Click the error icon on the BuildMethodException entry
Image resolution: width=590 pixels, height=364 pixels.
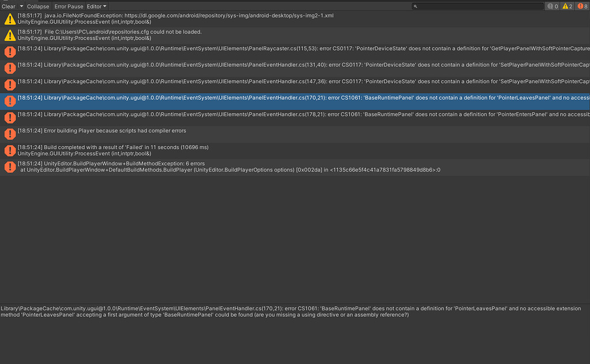[x=9, y=168]
